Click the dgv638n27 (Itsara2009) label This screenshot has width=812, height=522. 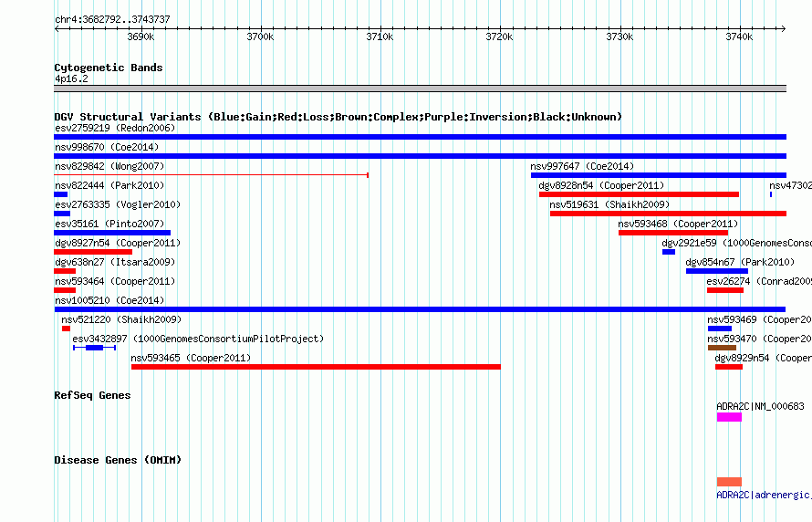tap(115, 262)
